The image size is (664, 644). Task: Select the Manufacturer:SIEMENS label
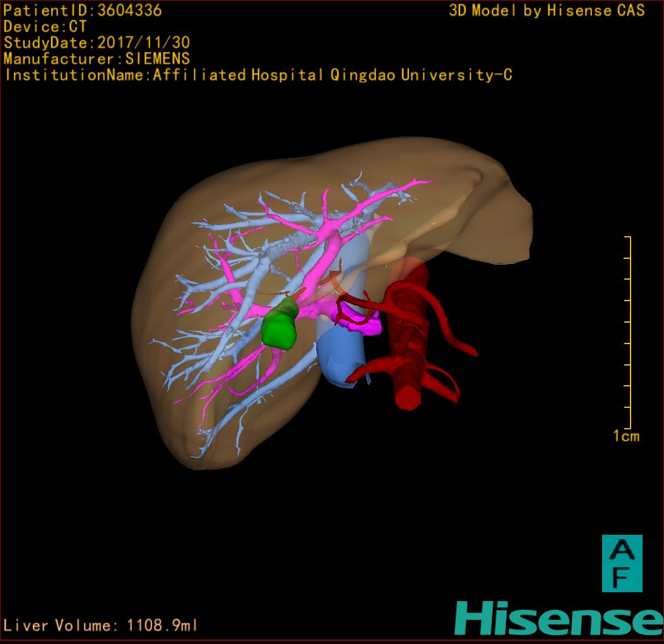(97, 59)
